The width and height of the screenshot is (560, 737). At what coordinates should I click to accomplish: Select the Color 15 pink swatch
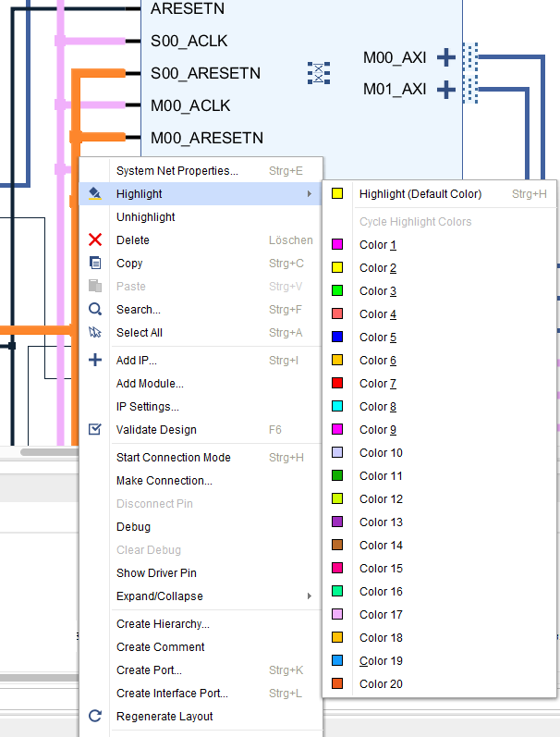(x=337, y=568)
